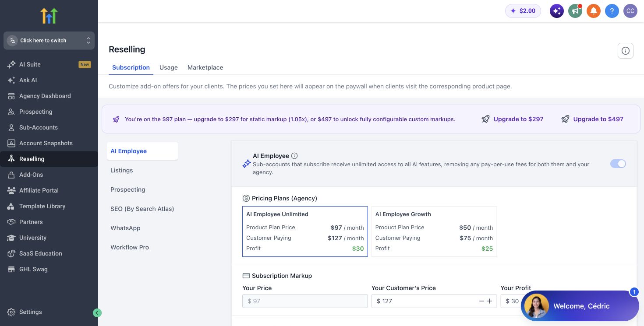Open Template Library in the sidebar
The image size is (644, 326).
click(49, 206)
